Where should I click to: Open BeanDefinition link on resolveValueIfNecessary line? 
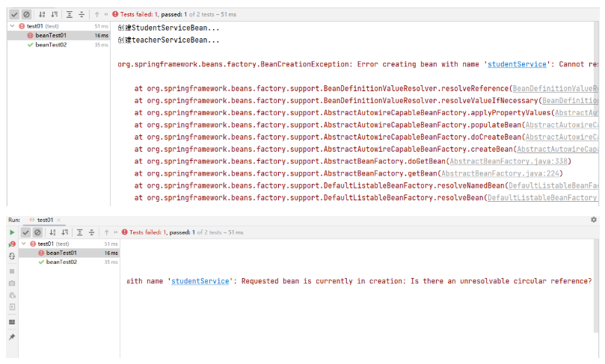(x=570, y=101)
